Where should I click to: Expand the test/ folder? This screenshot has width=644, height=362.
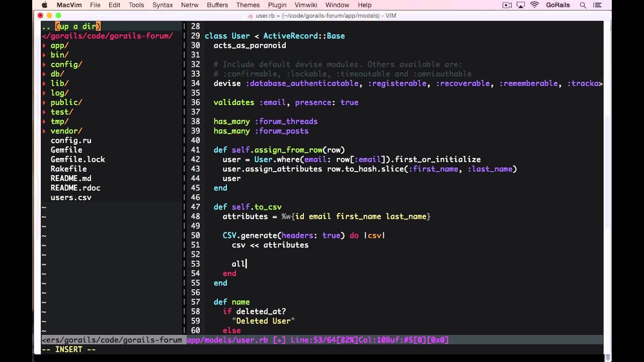coord(61,112)
